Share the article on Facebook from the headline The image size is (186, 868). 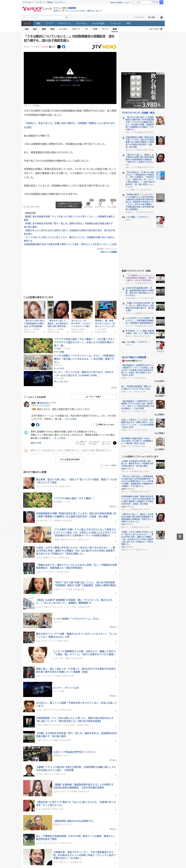[x=63, y=47]
